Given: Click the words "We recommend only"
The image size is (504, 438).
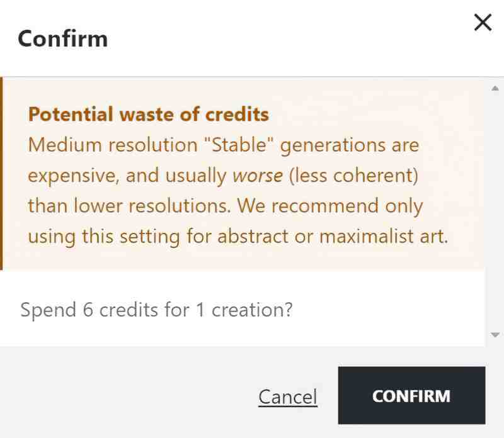Looking at the screenshot, I should coord(330,206).
